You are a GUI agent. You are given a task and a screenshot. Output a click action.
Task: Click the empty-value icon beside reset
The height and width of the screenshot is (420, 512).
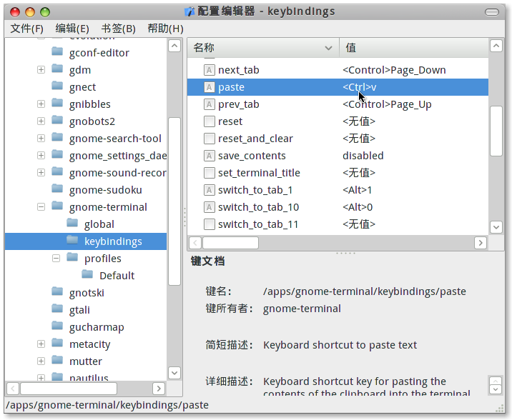pos(210,121)
